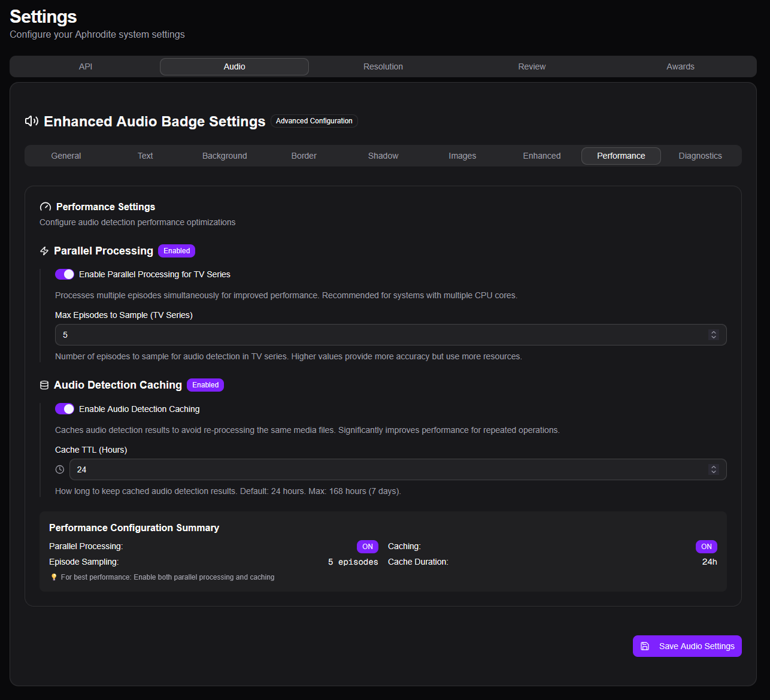Viewport: 770px width, 700px height.
Task: Select the Audio settings tab
Action: coord(234,66)
